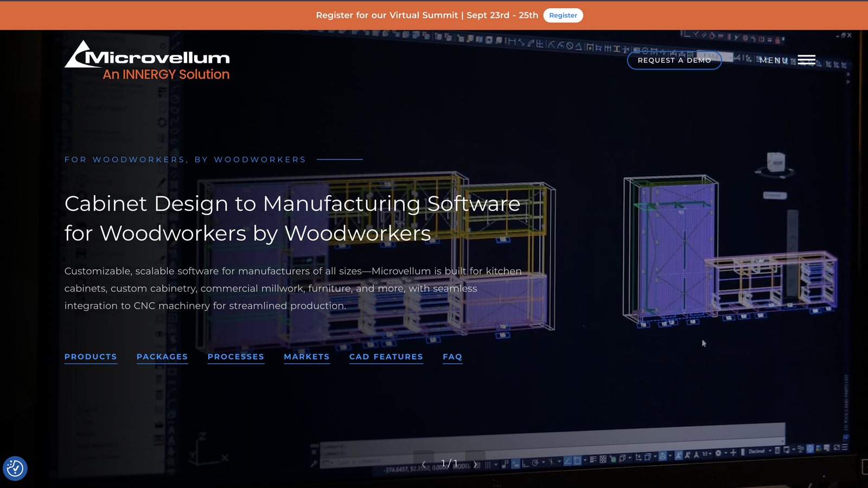This screenshot has width=868, height=488.
Task: Go to previous slide with left chevron
Action: click(x=424, y=464)
